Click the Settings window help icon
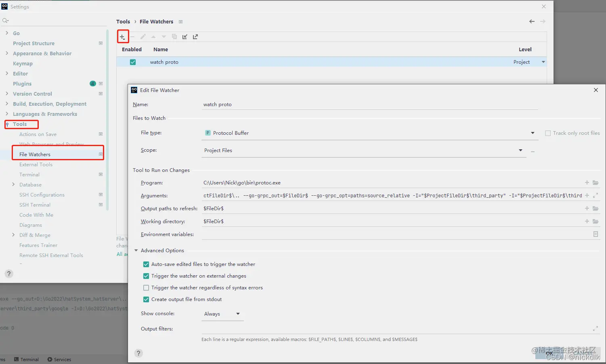Viewport: 606px width, 364px height. point(9,274)
